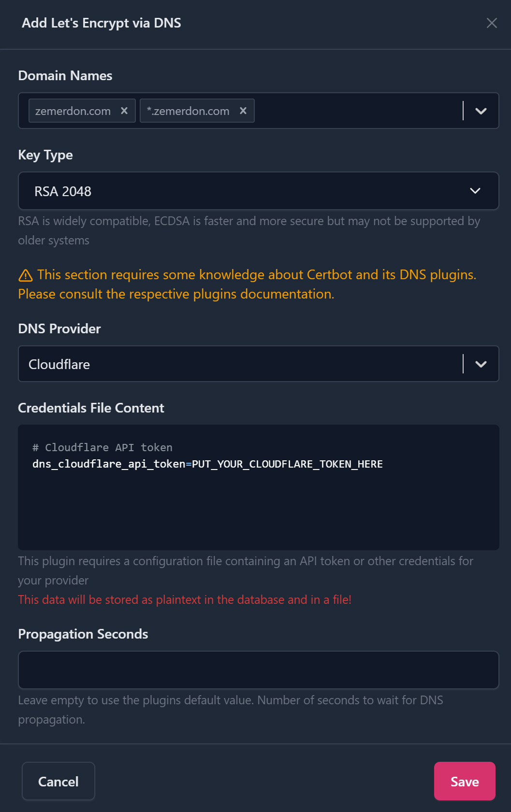Click the Credentials File Content label
The width and height of the screenshot is (511, 812).
tap(91, 408)
